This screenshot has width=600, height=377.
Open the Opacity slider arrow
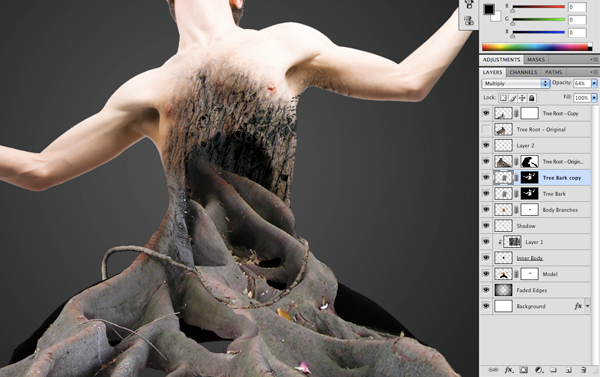tap(594, 83)
